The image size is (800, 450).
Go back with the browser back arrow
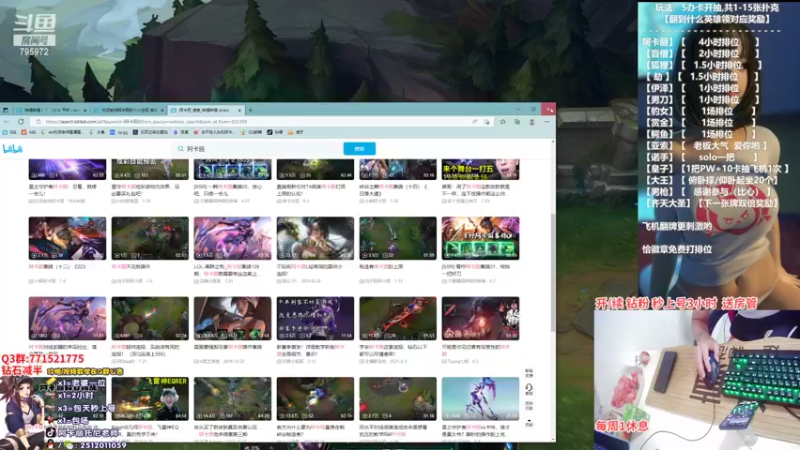point(7,122)
